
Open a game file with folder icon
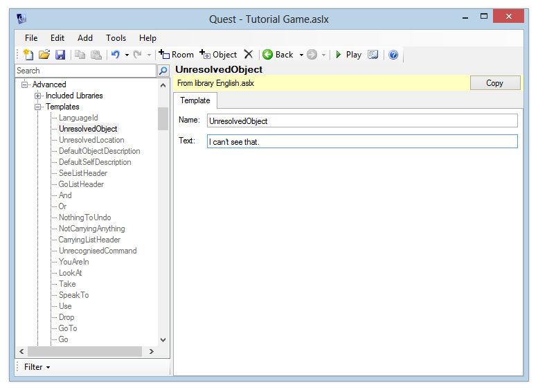click(x=44, y=55)
